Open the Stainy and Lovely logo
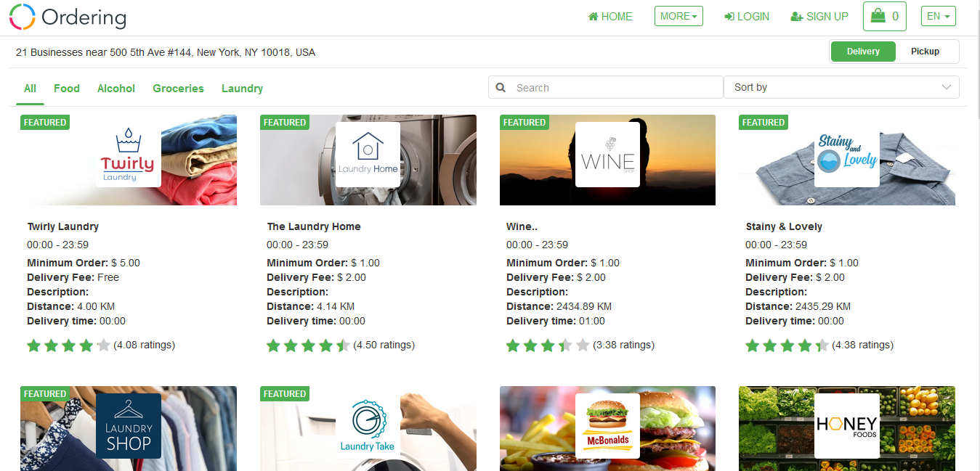 pos(847,155)
